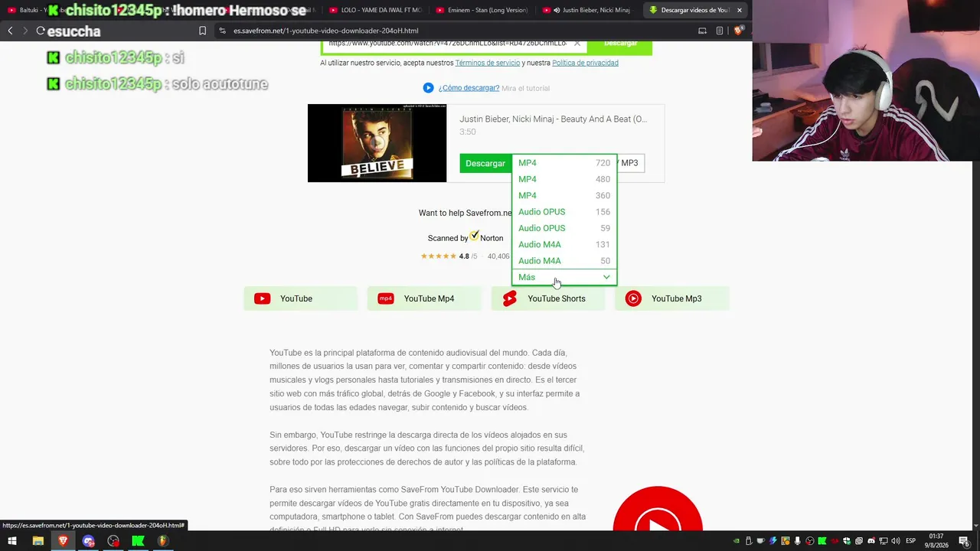Switch to the LOLO - YAME DA IWAL tab

tap(375, 10)
